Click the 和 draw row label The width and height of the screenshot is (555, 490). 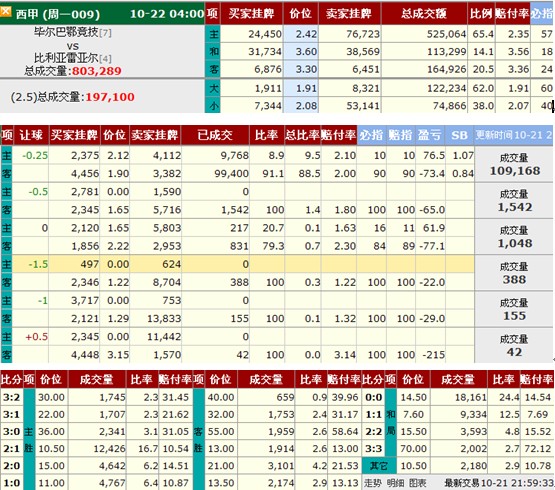click(213, 51)
